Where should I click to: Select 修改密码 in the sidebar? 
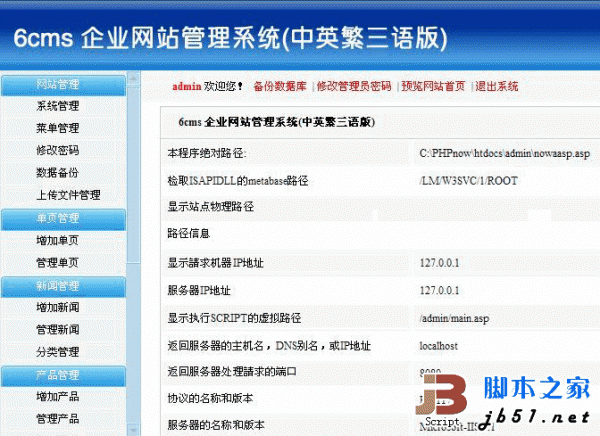coord(58,150)
